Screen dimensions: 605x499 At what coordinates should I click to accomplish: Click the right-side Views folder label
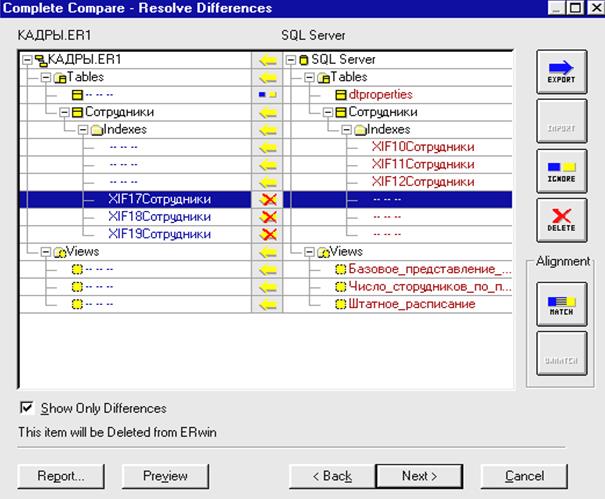coord(346,252)
